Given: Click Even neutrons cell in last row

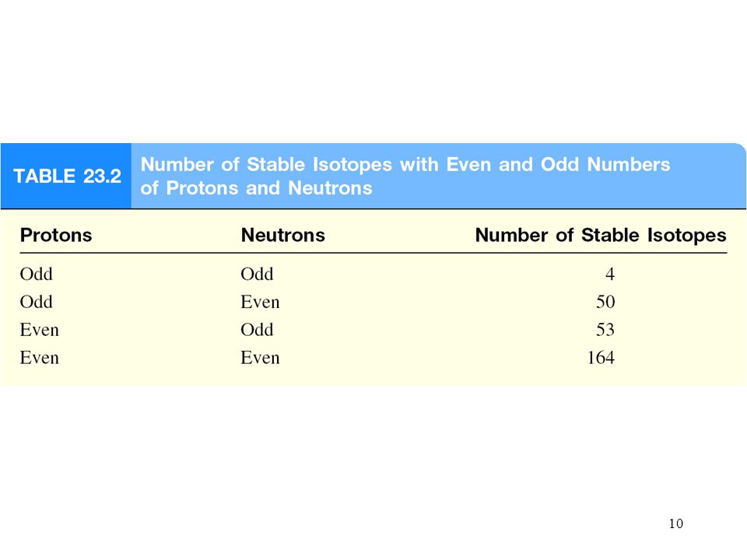Looking at the screenshot, I should pos(260,358).
